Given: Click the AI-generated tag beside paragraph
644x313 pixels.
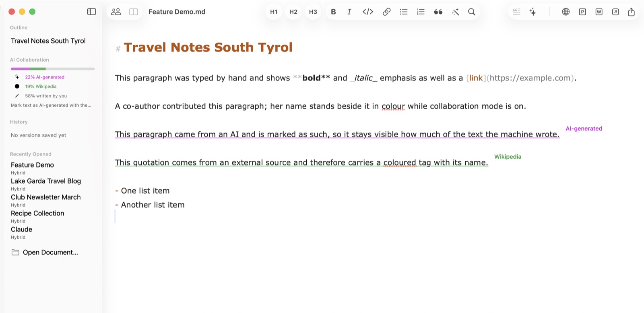Looking at the screenshot, I should pyautogui.click(x=584, y=129).
